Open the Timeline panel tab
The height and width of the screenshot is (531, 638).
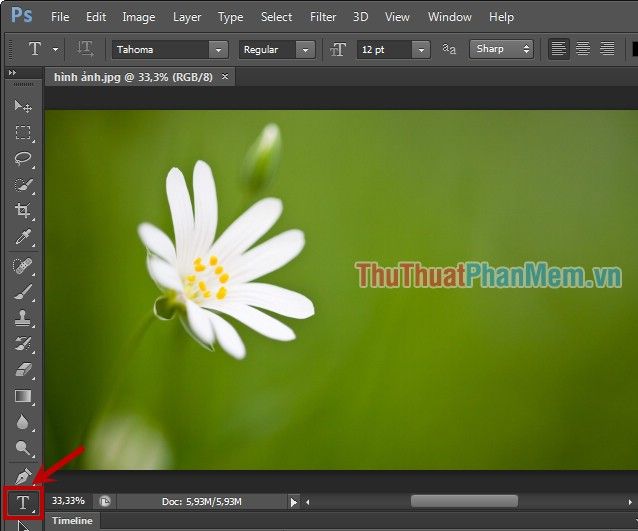[72, 520]
